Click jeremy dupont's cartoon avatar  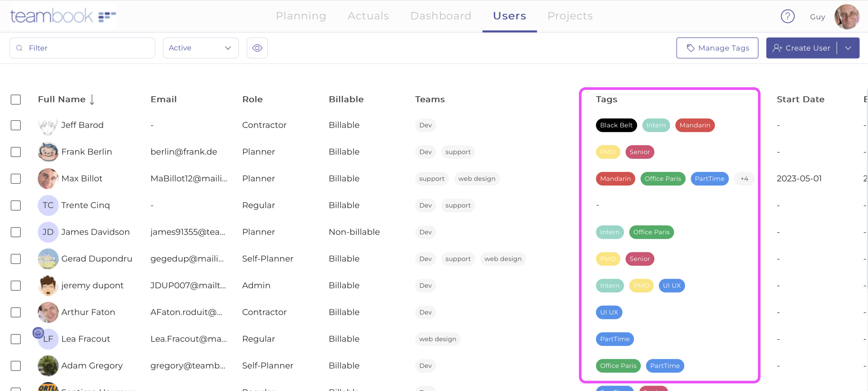click(48, 286)
